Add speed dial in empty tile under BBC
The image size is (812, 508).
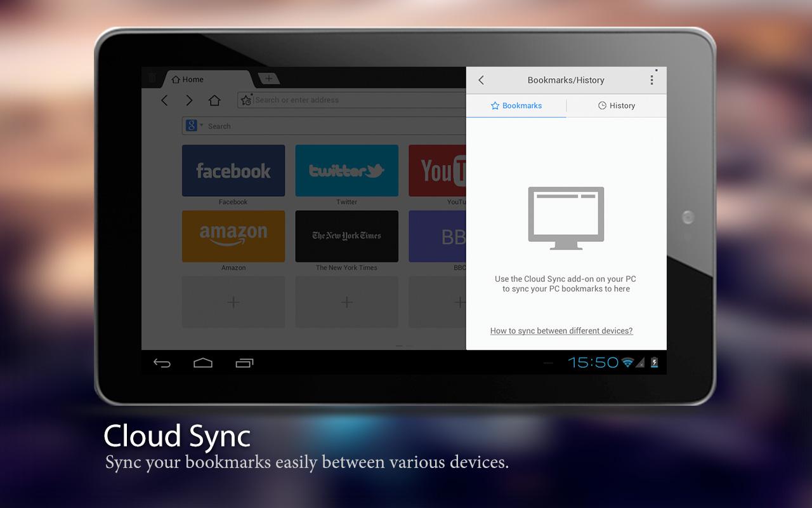(438, 302)
